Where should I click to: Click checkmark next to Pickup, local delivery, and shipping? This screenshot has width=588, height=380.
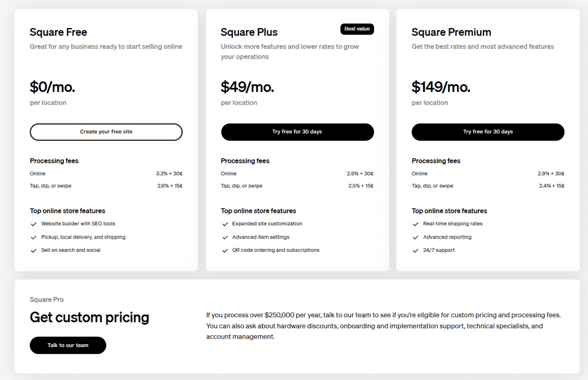[x=33, y=237]
